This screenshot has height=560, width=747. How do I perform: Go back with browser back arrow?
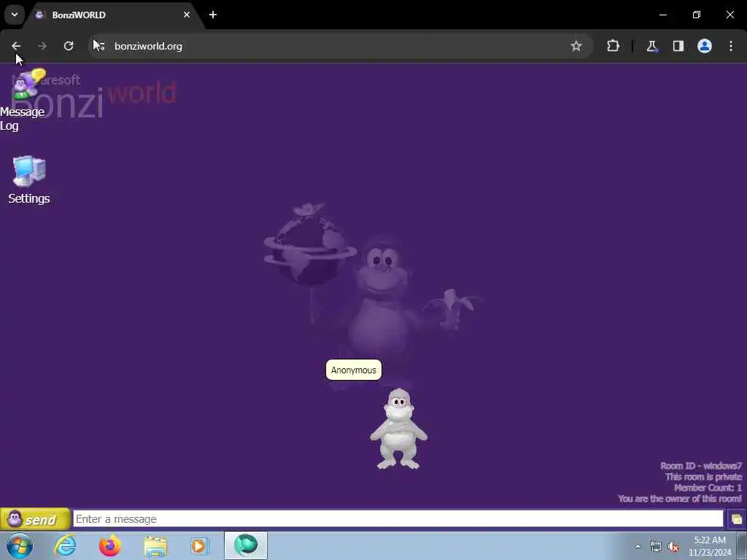tap(16, 46)
